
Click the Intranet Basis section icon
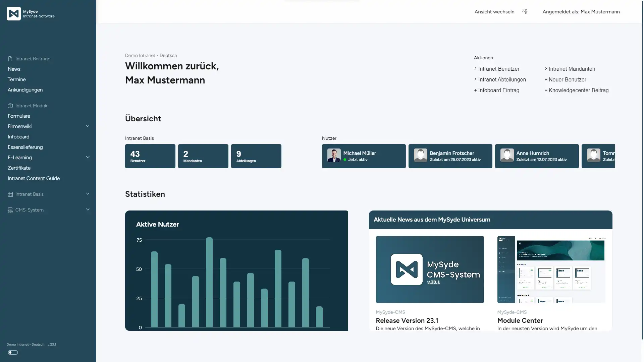[10, 194]
